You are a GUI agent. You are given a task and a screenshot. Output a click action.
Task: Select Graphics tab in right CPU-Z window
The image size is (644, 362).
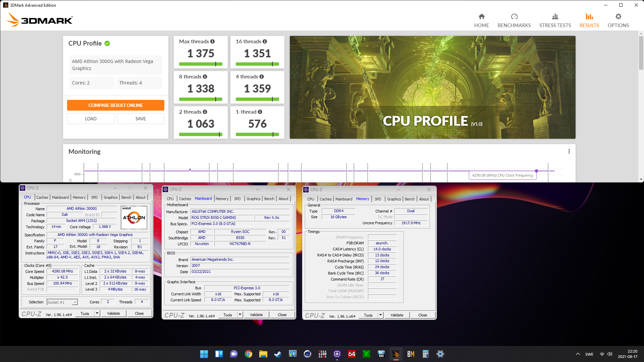point(394,199)
